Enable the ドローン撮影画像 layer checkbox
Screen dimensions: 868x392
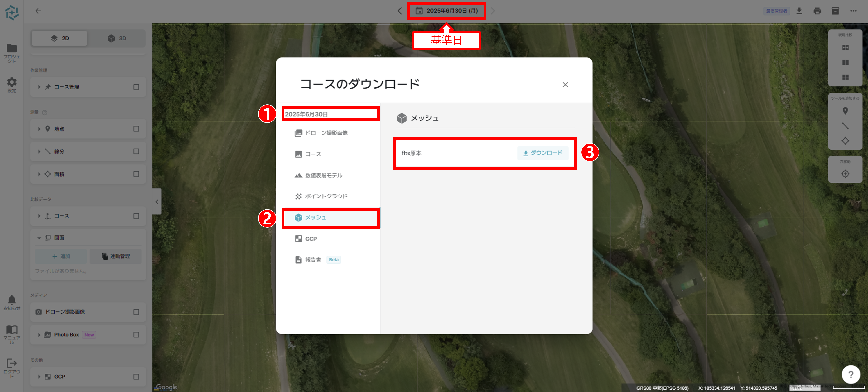click(x=136, y=312)
